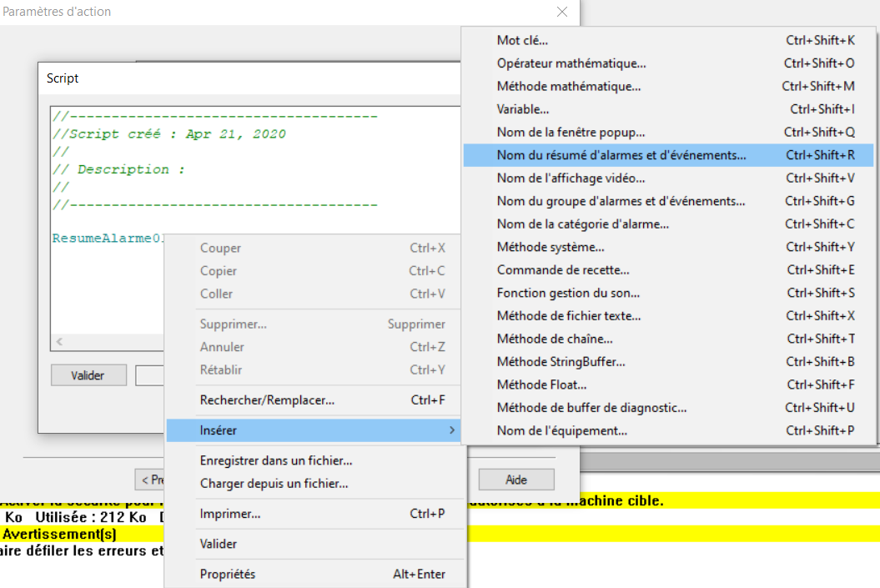
Task: Select 'Méthode de chaîne...' entry
Action: 555,339
